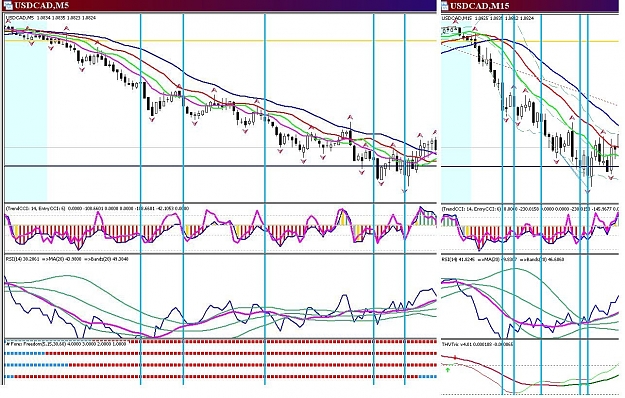The image size is (625, 398).
Task: Activate the USDCAD,M5 window title
Action: tap(41, 6)
